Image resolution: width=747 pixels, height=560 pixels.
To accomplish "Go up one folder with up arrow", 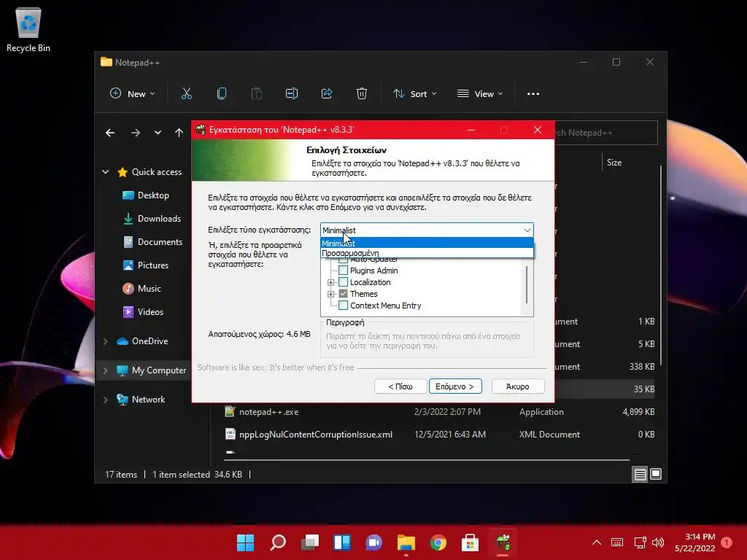I will click(x=179, y=133).
